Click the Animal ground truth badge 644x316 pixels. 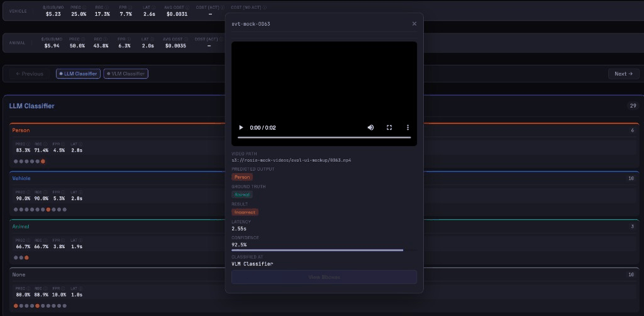coord(242,195)
